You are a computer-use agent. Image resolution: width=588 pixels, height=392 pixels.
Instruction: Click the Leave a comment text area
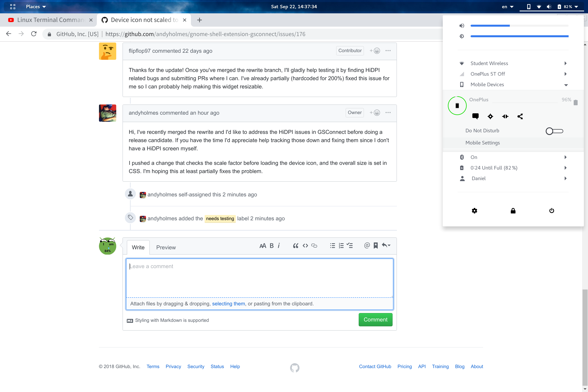[260, 278]
